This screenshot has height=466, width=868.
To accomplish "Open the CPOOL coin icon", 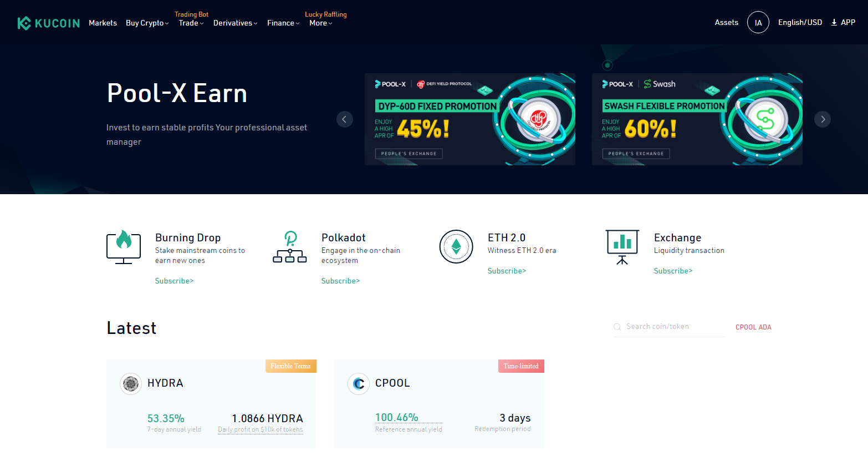I will [359, 383].
